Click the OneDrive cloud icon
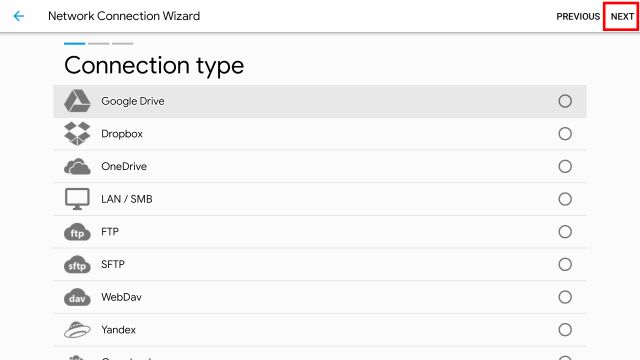The image size is (640, 360). click(77, 167)
